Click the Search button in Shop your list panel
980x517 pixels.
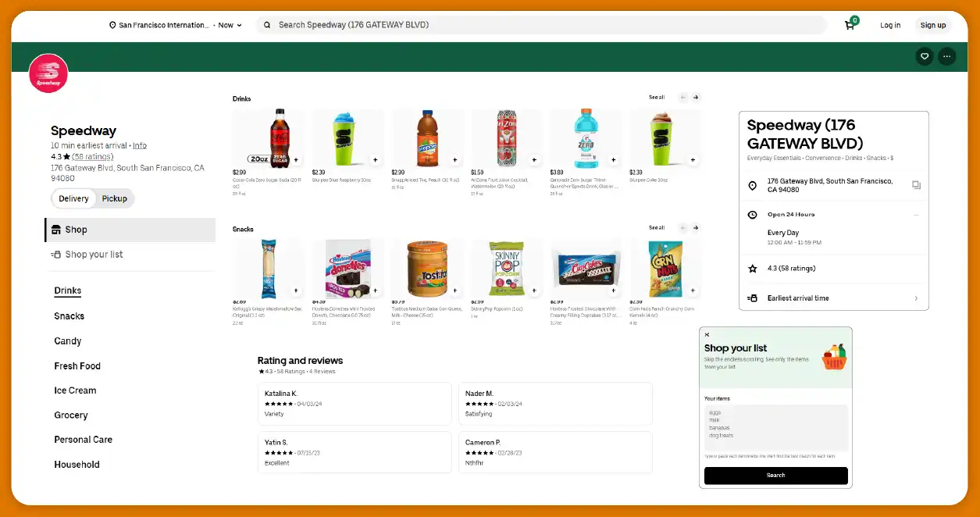point(775,475)
